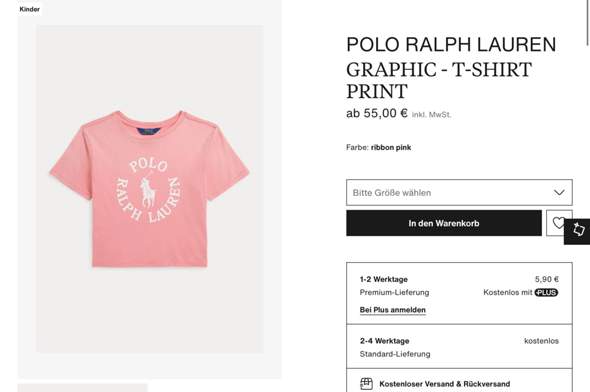The image size is (590, 392).
Task: Click the next thumbnail below main image
Action: pyautogui.click(x=82, y=388)
